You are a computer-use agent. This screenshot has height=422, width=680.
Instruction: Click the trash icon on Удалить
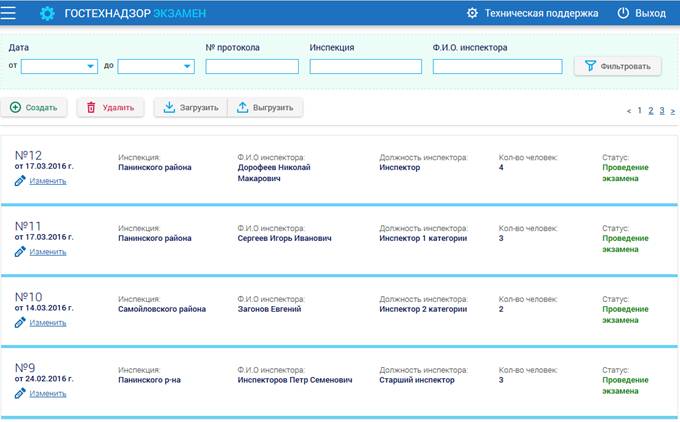click(x=91, y=107)
